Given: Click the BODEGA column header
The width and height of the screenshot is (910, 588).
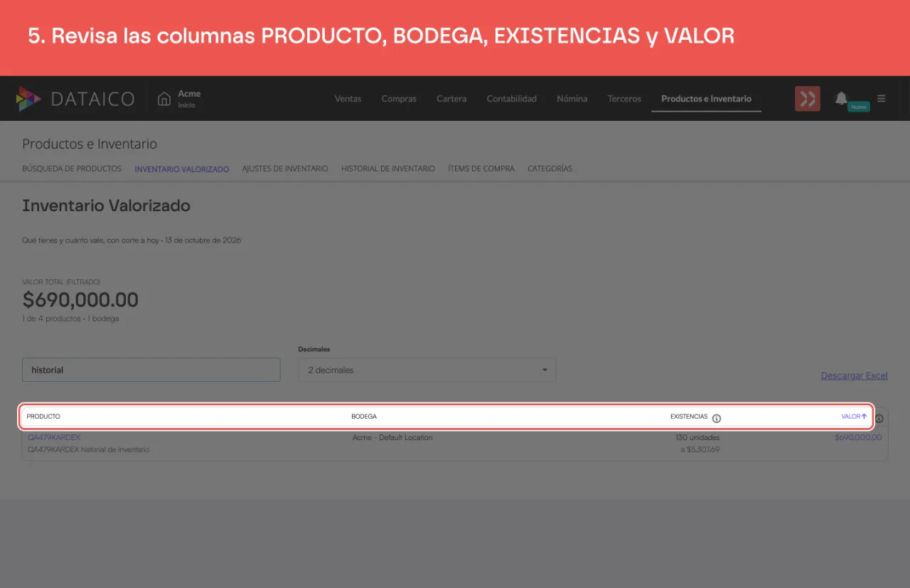Looking at the screenshot, I should 364,417.
